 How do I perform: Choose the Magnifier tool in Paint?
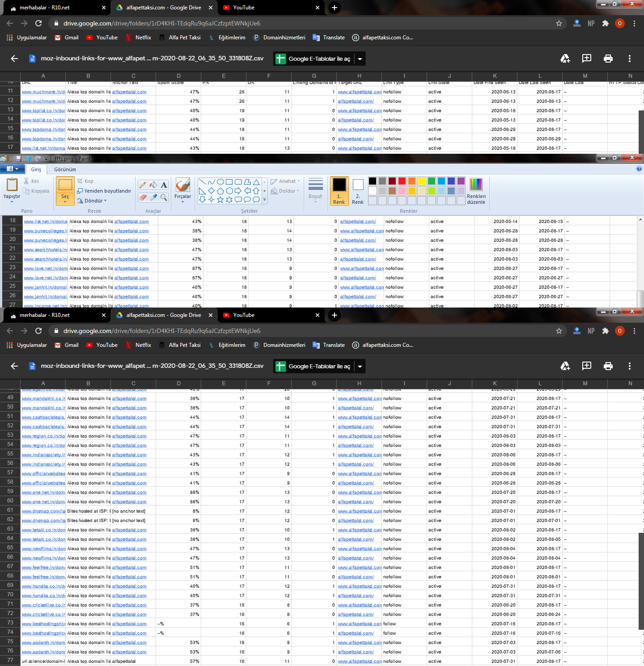164,197
